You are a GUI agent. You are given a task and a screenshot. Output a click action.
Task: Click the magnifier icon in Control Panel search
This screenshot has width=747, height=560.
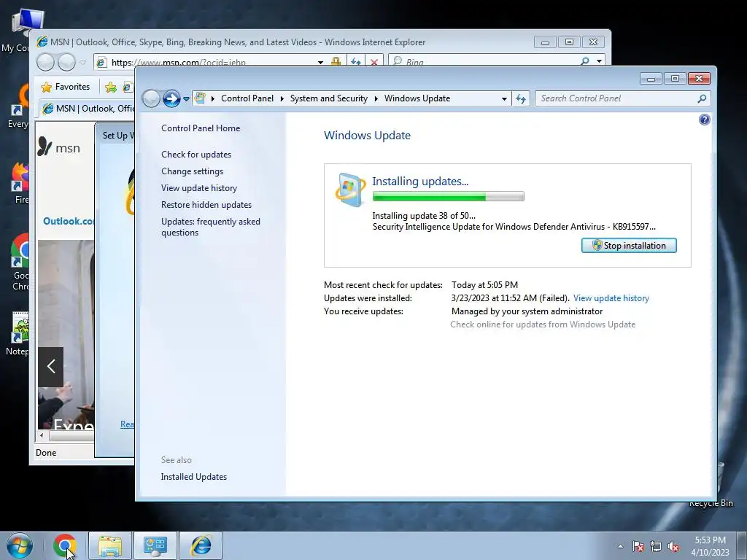click(x=702, y=98)
